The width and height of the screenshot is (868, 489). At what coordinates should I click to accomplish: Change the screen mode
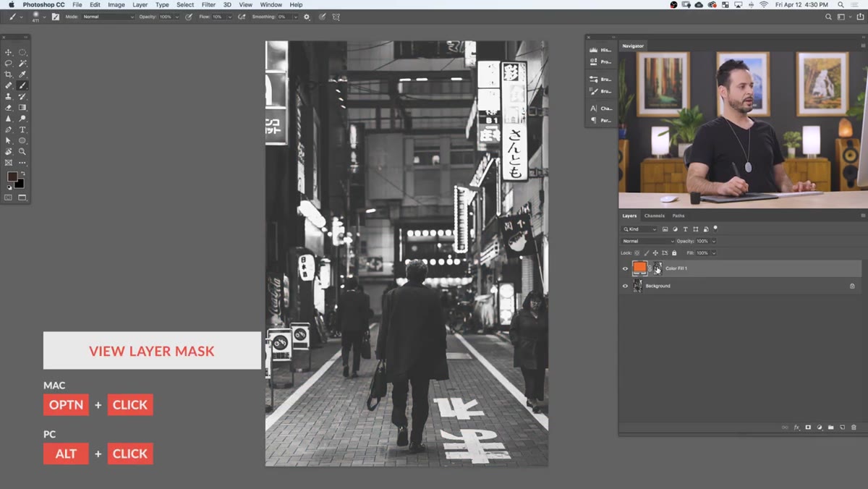point(22,197)
